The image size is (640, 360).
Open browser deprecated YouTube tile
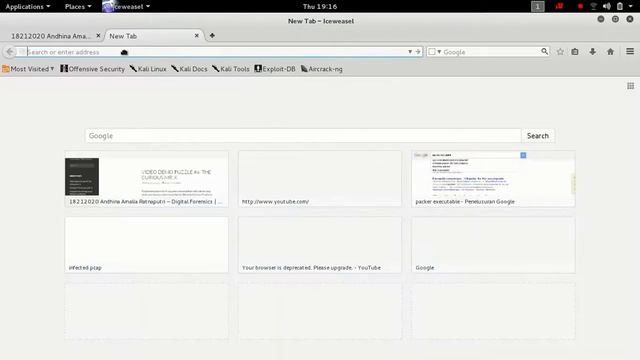tap(320, 245)
